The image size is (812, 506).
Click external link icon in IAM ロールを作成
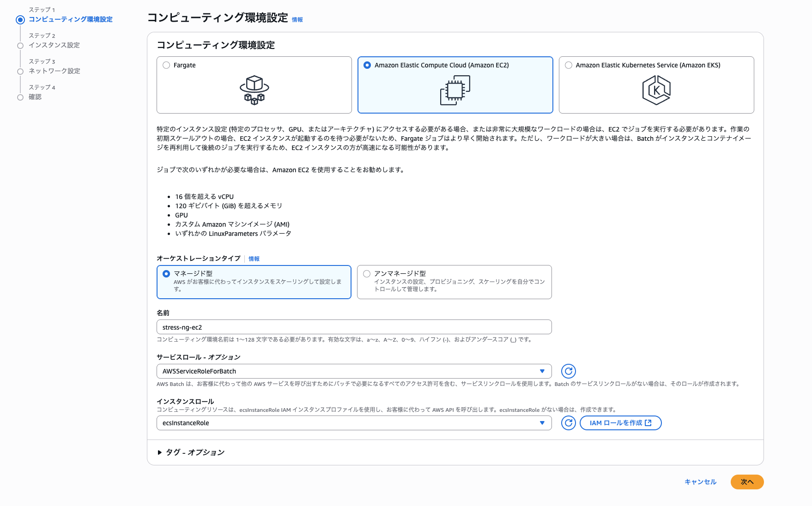[648, 423]
